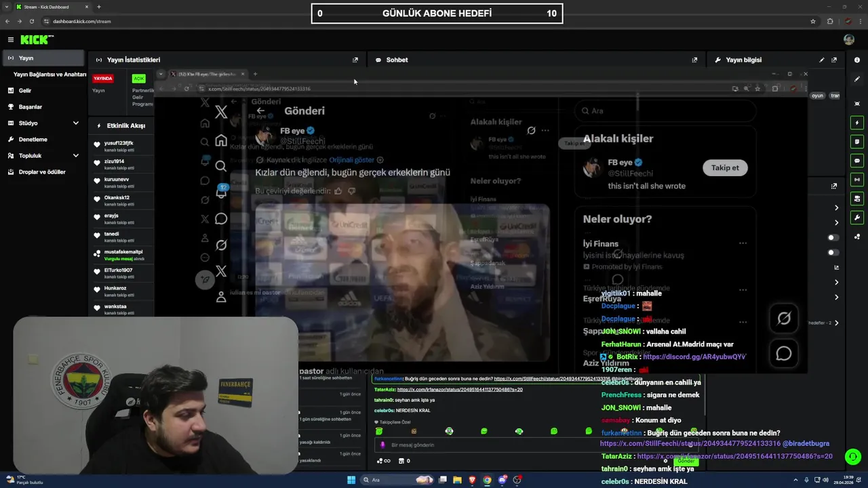Open second chevron row in right panel
The image size is (868, 488).
(836, 222)
